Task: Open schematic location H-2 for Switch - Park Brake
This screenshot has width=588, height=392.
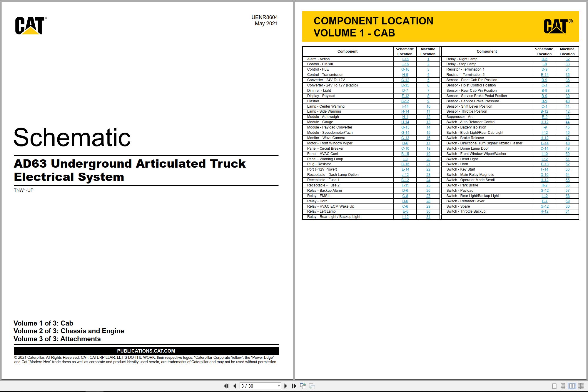Action: click(544, 185)
